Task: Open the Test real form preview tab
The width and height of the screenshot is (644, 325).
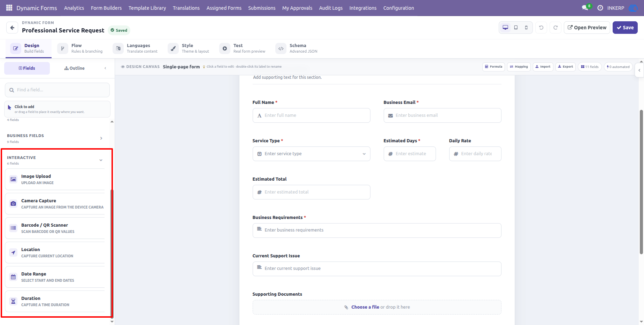Action: point(243,48)
